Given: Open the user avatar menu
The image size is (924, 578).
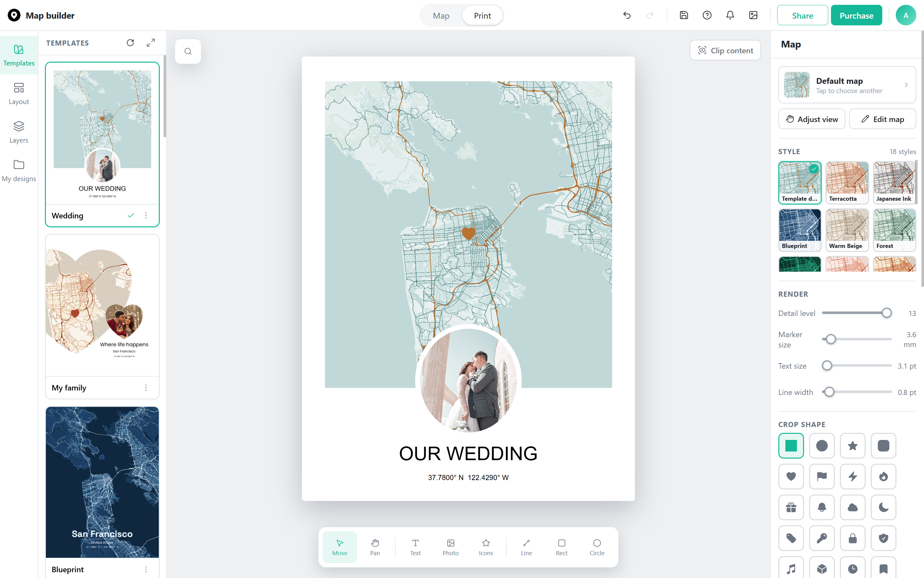Looking at the screenshot, I should 906,15.
